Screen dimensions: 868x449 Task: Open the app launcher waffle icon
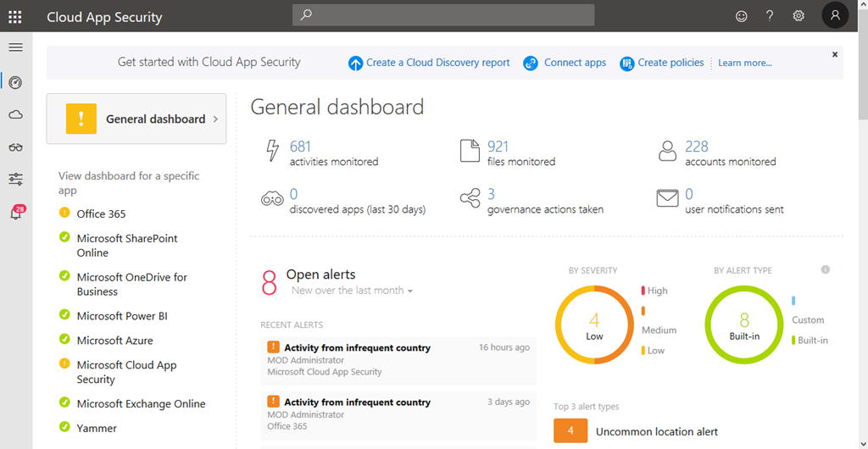pyautogui.click(x=15, y=16)
